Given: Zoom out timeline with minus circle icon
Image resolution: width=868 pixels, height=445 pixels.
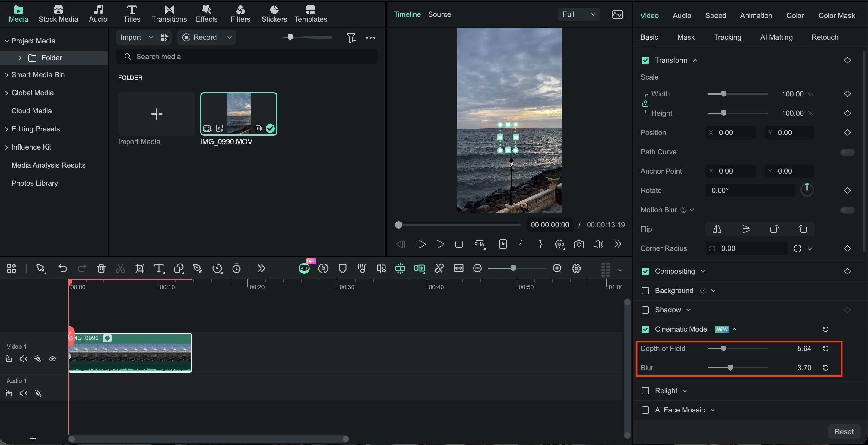Looking at the screenshot, I should tap(477, 268).
